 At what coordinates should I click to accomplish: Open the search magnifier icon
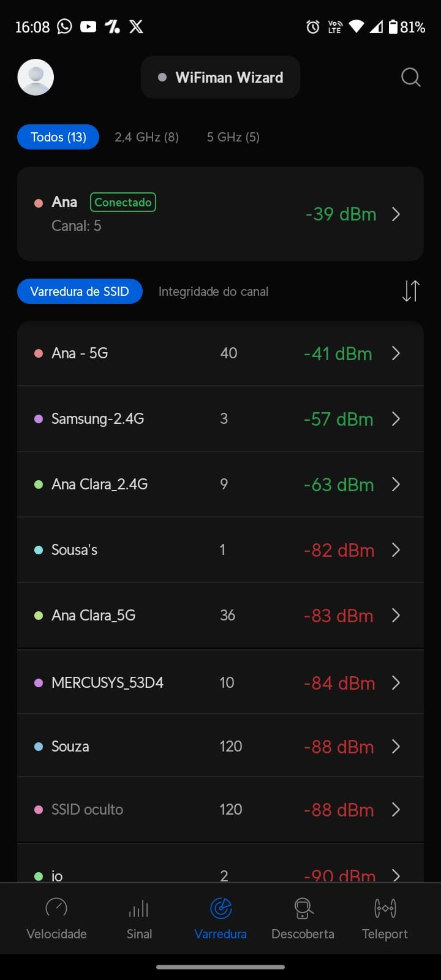pos(410,78)
